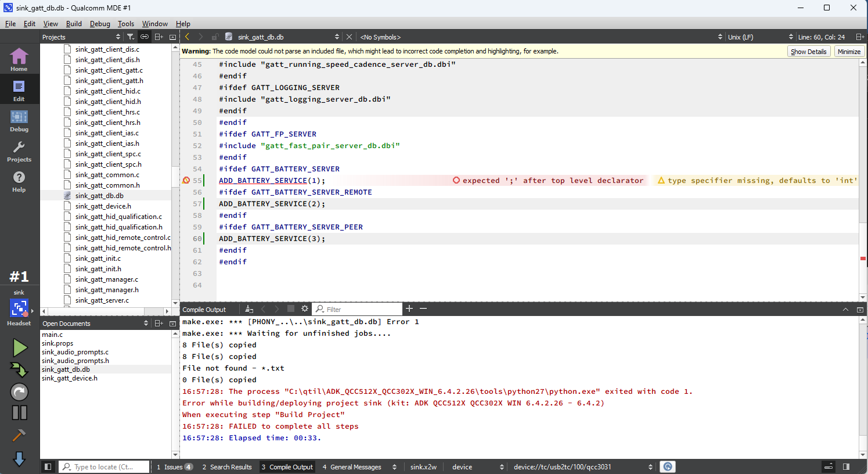Open sink_gatt_init.c in project tree
Screen dimensions: 868x474
(98, 258)
